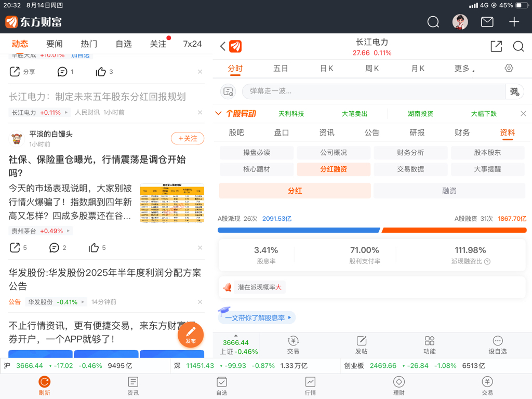Tap blue A股派现 progress bar
Image resolution: width=532 pixels, height=399 pixels.
[x=299, y=230]
